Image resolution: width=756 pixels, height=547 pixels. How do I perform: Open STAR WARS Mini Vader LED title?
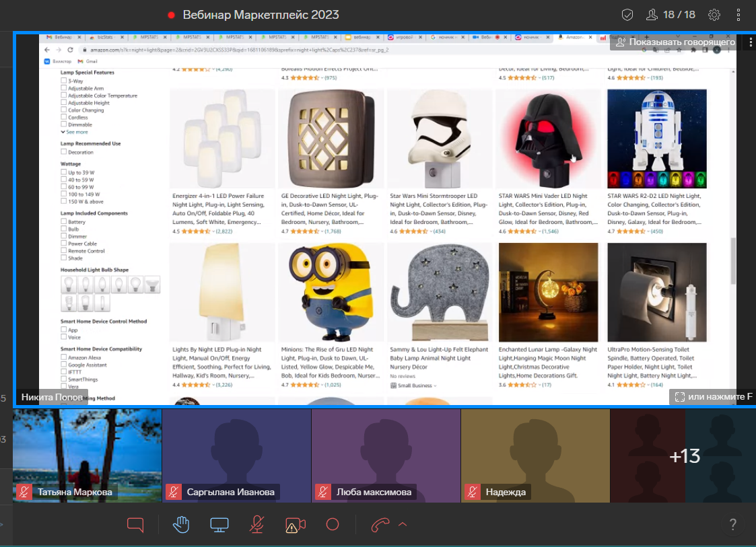548,209
